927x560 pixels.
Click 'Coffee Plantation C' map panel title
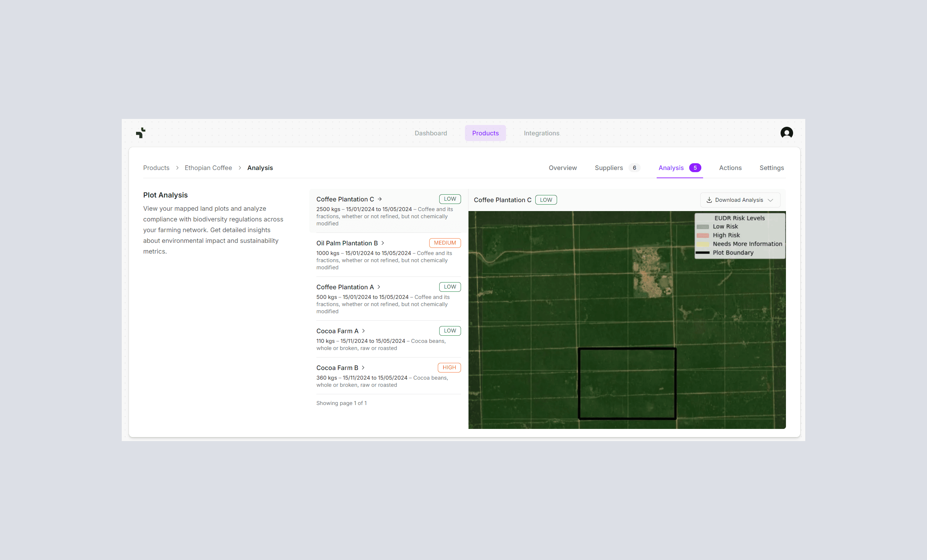(x=503, y=200)
